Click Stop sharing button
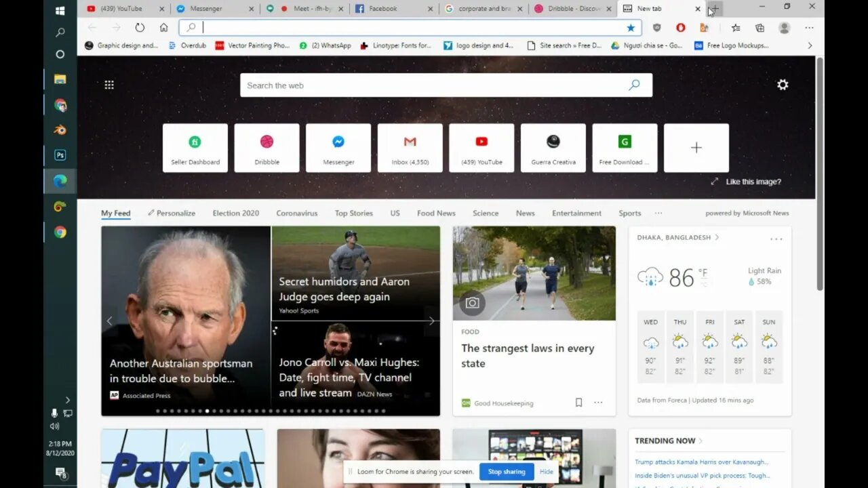Viewport: 868px width, 488px height. (x=507, y=472)
